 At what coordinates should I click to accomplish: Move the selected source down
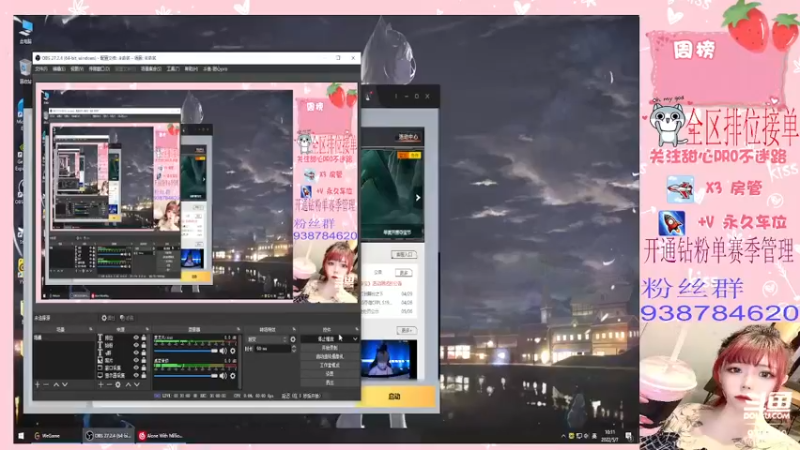click(x=137, y=385)
